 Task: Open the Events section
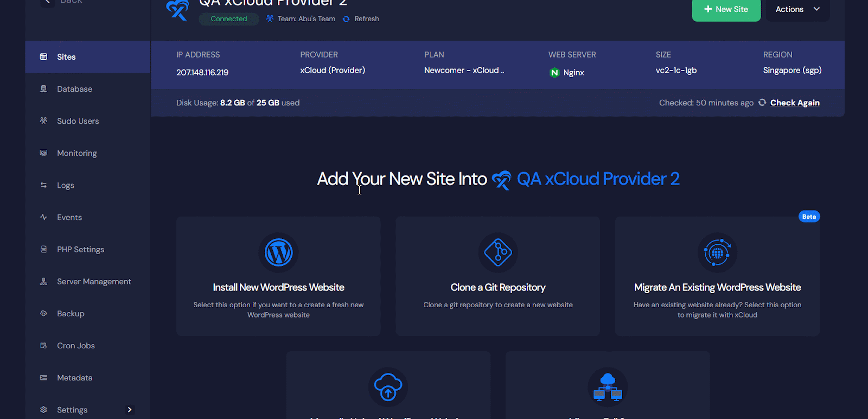pyautogui.click(x=87, y=217)
